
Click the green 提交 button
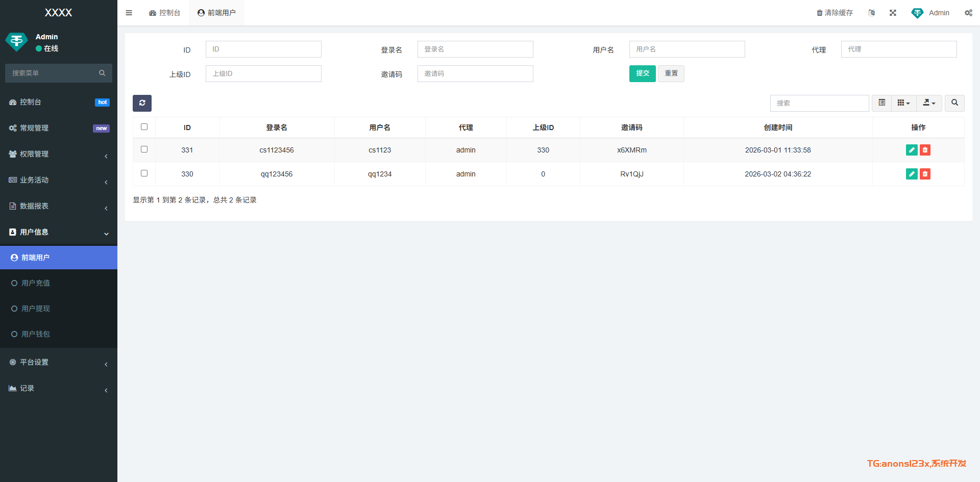click(x=642, y=73)
